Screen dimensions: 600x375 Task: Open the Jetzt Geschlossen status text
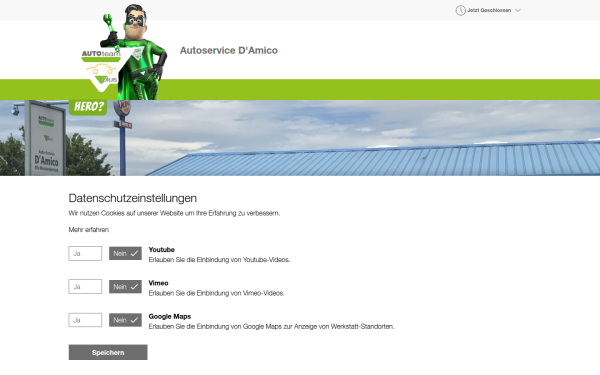(489, 10)
